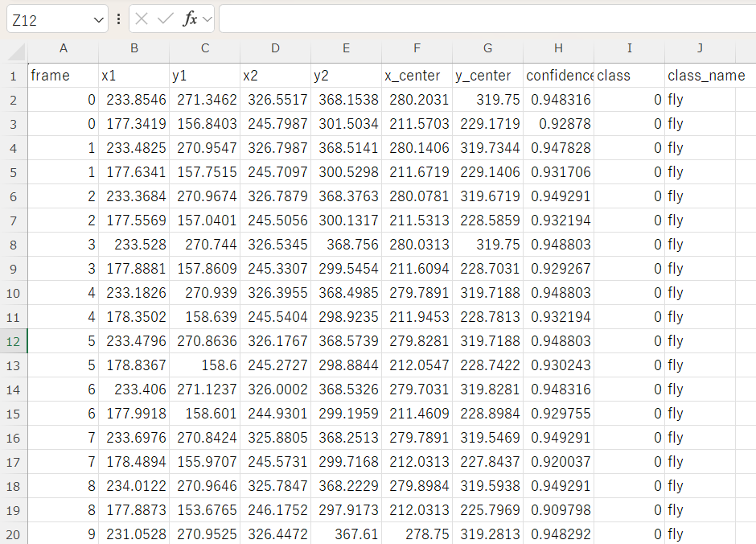Click the three-dot handle beside the Name Box
Screen dimensions: 756x544
[119, 19]
